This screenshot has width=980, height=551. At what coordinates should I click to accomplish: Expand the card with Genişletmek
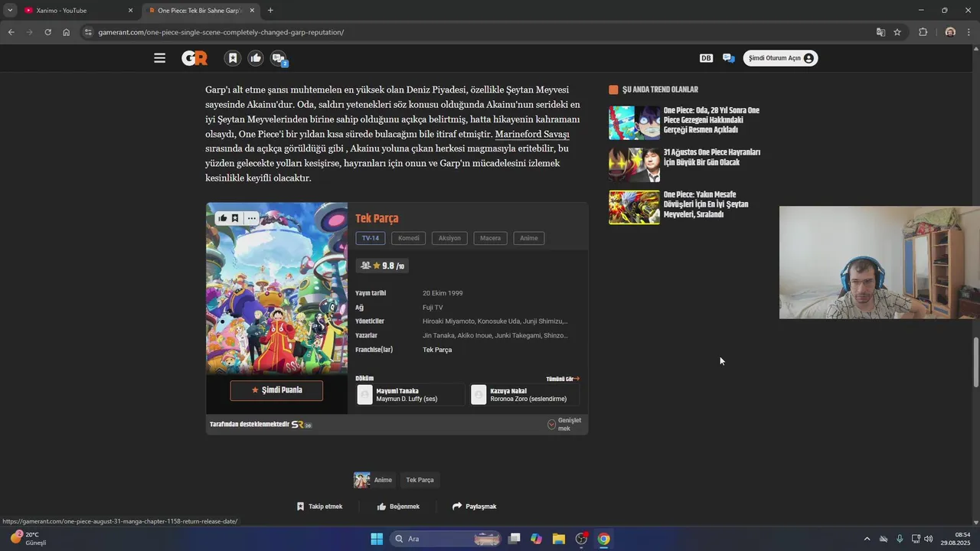coord(564,424)
